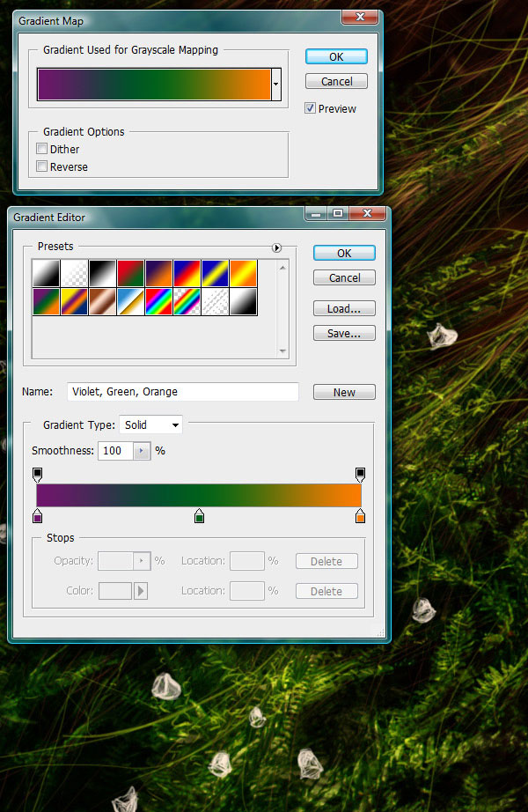This screenshot has width=528, height=812.
Task: Click the Save... button
Action: pos(344,334)
